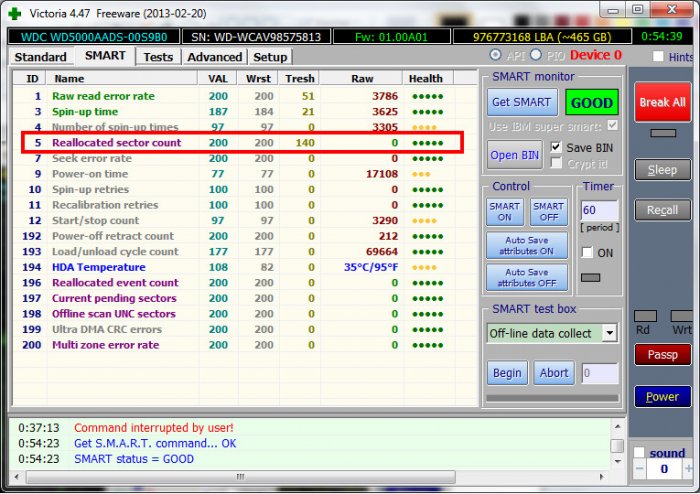The image size is (700, 494).
Task: Click the Get SMART button
Action: pyautogui.click(x=522, y=103)
